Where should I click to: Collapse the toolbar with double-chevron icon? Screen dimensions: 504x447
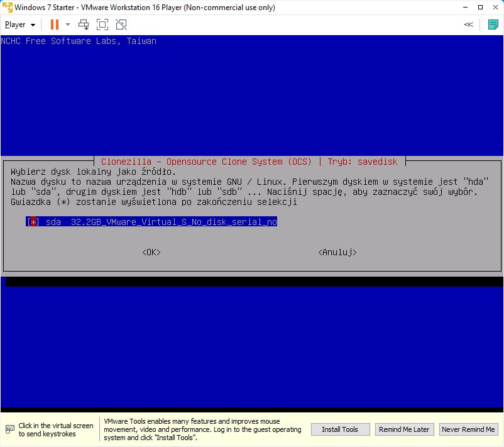(468, 25)
